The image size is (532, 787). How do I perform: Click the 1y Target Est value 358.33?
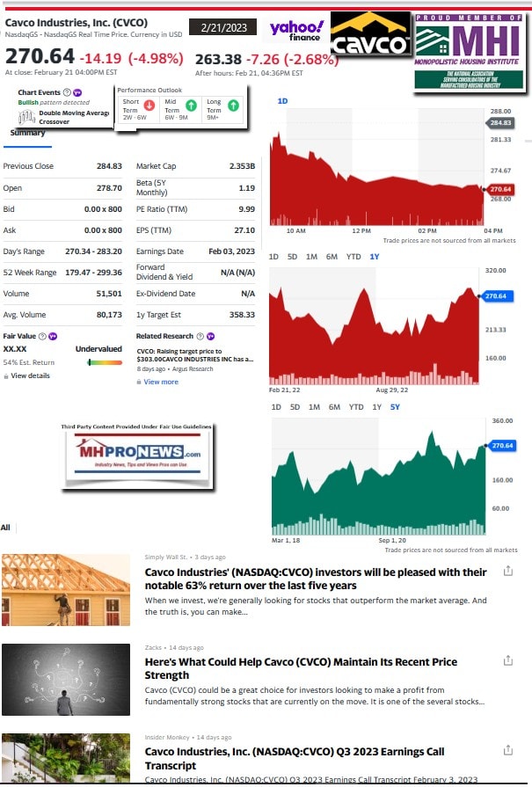pyautogui.click(x=242, y=315)
